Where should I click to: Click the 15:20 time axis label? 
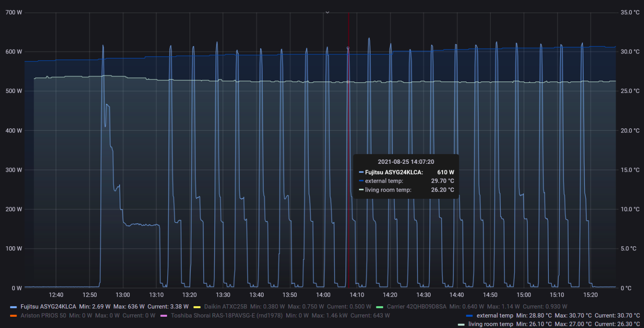tap(590, 295)
